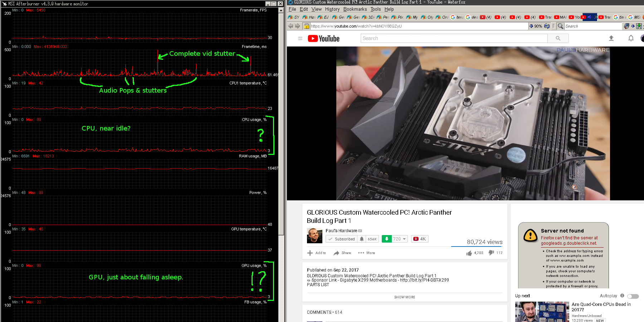Switch to the SY tab
644x322 pixels.
(294, 17)
